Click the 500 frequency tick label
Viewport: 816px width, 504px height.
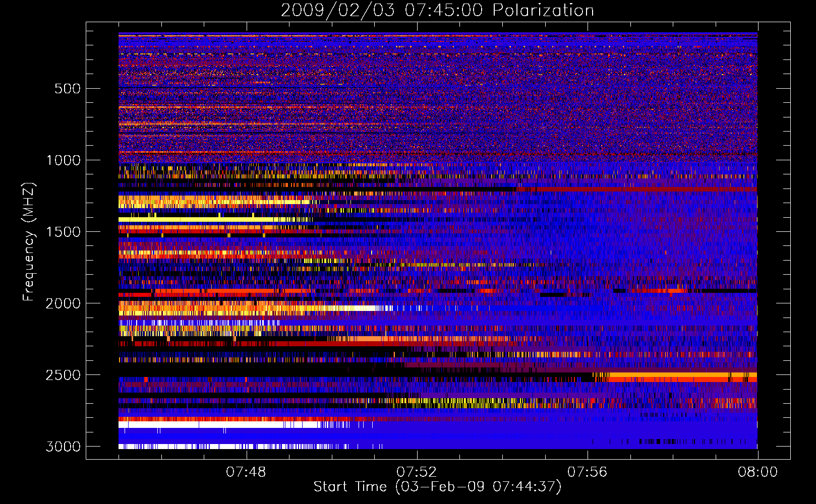67,89
